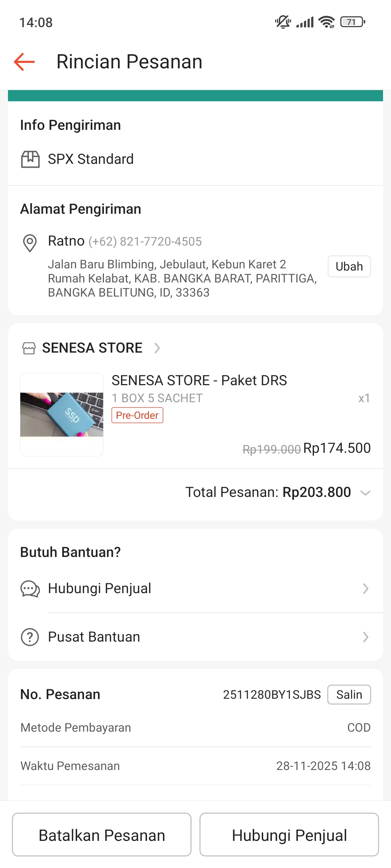
Task: Tap the SENESA STORE shop icon
Action: coord(29,348)
